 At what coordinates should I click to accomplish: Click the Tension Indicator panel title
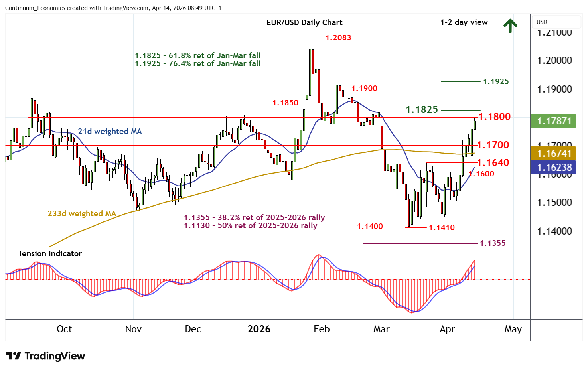point(50,254)
